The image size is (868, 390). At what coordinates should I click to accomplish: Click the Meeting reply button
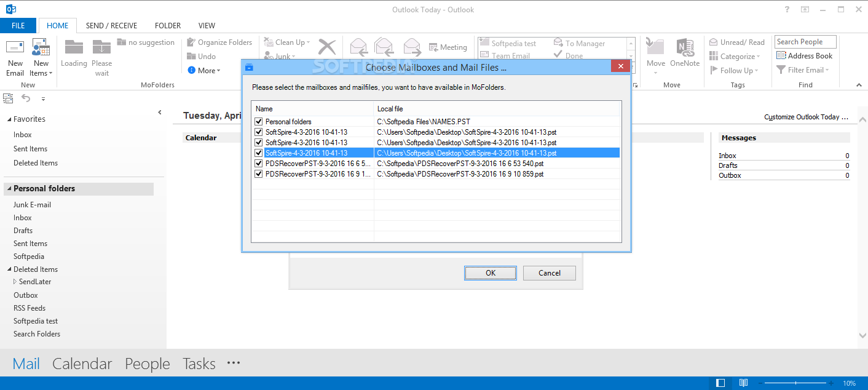coord(448,47)
